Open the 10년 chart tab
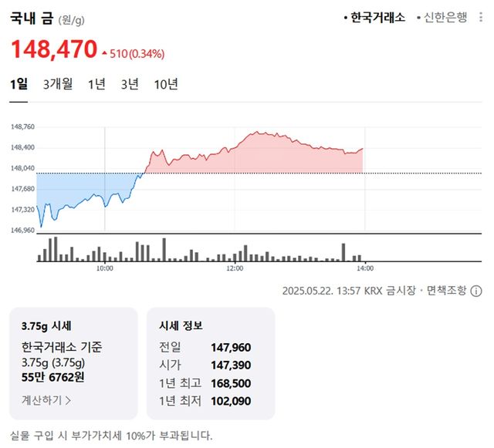This screenshot has width=494, height=448. [166, 85]
